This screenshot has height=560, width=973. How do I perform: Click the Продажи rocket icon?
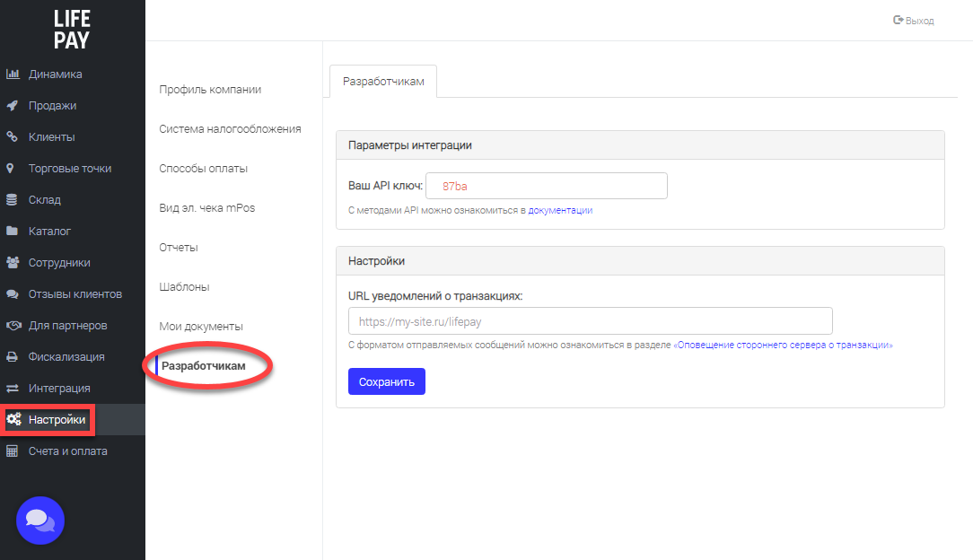coord(13,105)
